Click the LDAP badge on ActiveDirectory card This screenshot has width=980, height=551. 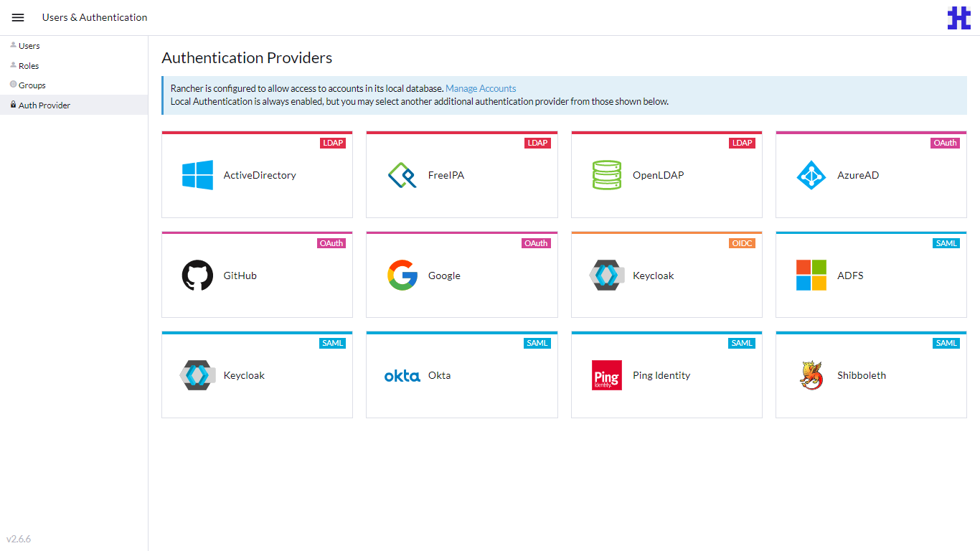click(333, 143)
